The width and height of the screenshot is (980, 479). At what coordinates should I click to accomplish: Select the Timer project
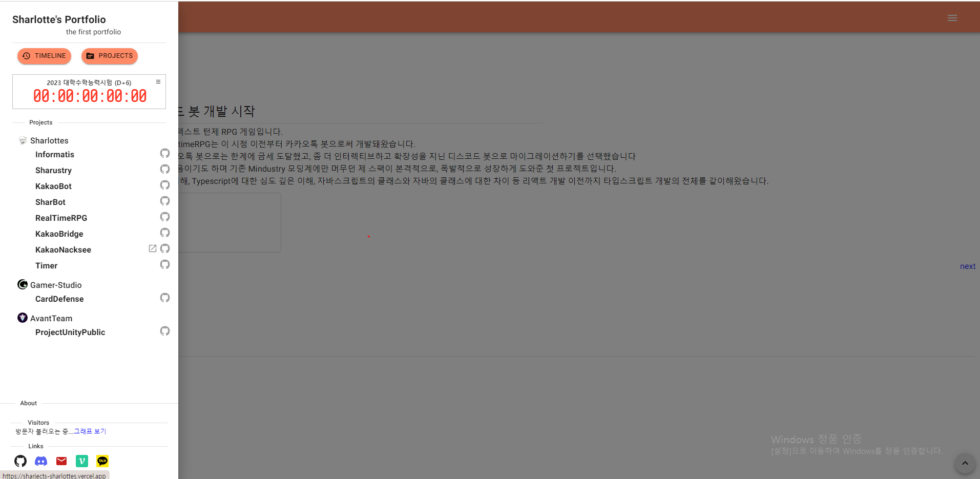[x=46, y=266]
